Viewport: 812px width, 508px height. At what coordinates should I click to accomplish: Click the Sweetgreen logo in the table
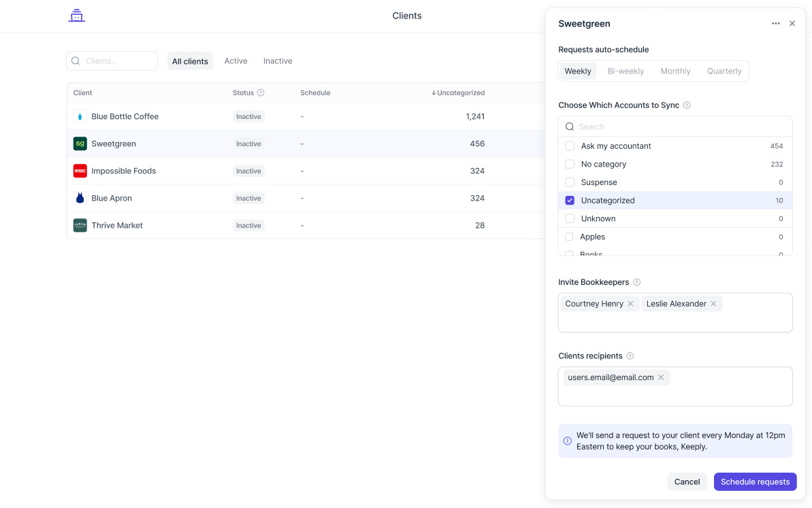pyautogui.click(x=80, y=143)
